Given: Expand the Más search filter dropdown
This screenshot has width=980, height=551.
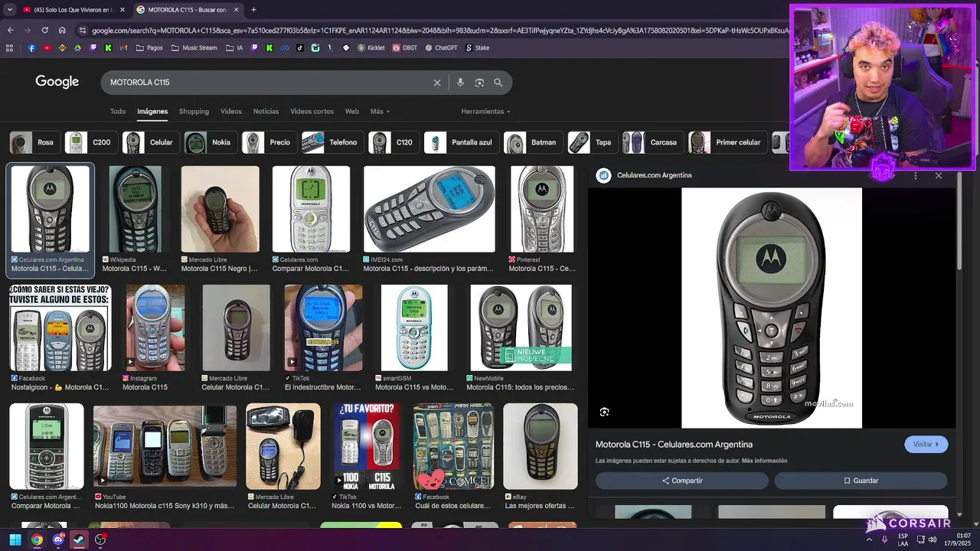Looking at the screenshot, I should click(380, 112).
